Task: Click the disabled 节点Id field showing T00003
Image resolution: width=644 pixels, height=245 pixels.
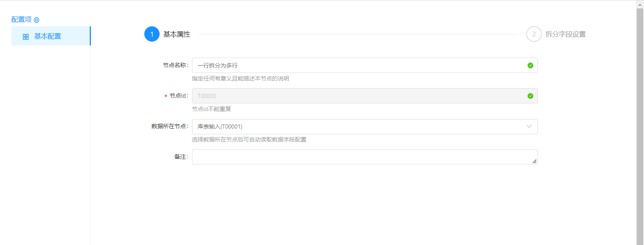Action: point(359,96)
